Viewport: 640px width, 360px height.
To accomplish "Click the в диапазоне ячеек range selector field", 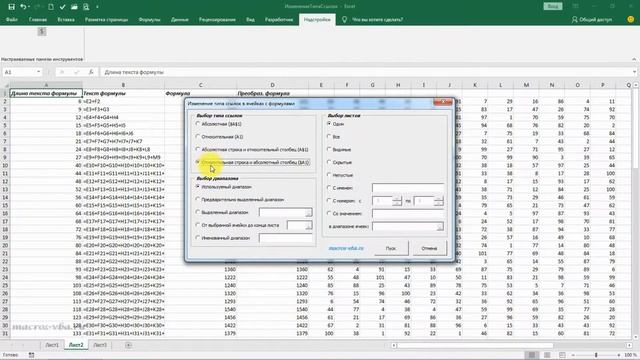I will (408, 226).
